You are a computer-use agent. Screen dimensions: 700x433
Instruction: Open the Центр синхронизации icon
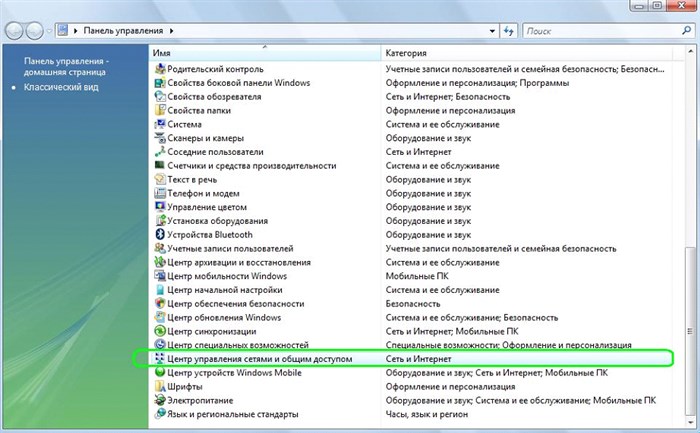pyautogui.click(x=160, y=331)
